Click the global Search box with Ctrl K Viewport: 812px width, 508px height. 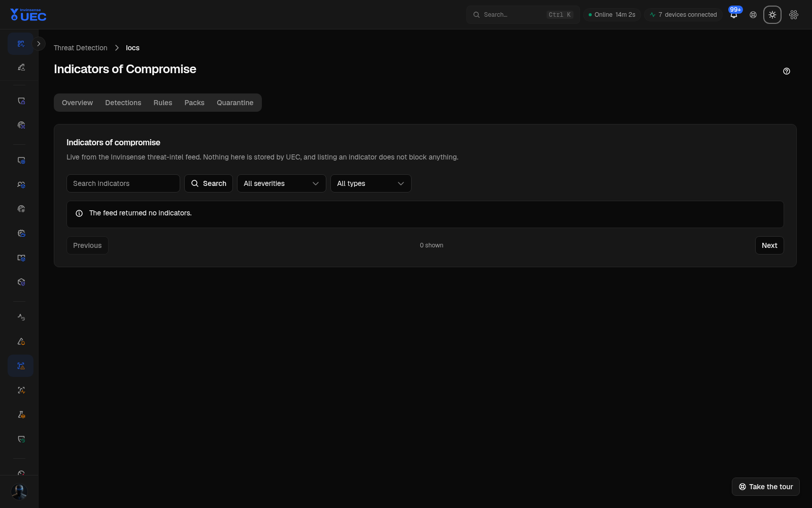[523, 15]
